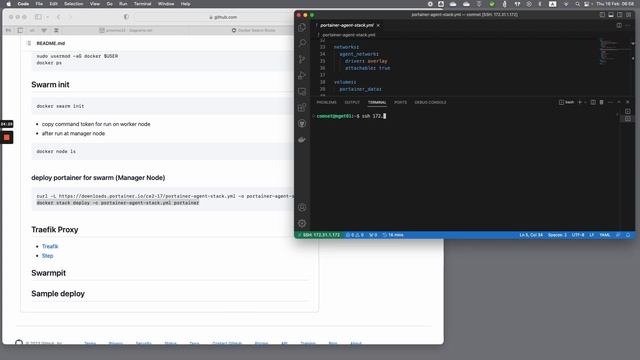Open the Apple menu
Viewport: 640px width, 360px height.
tap(9, 4)
